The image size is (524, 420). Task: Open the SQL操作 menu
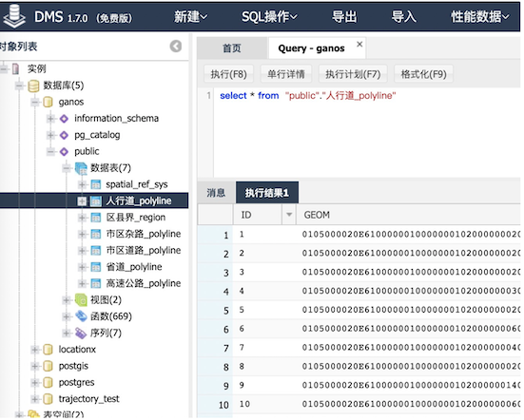[269, 17]
